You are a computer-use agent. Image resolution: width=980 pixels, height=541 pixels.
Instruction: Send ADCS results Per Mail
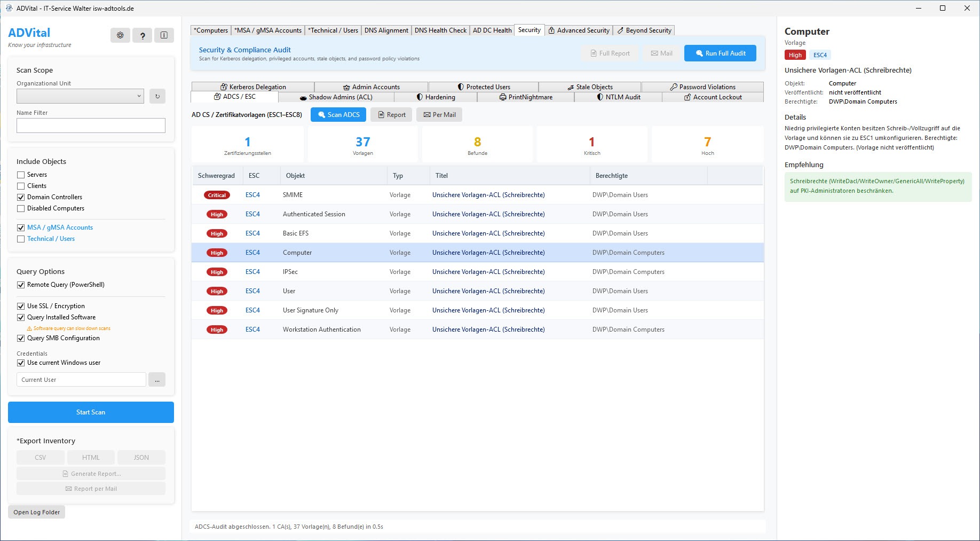tap(439, 115)
